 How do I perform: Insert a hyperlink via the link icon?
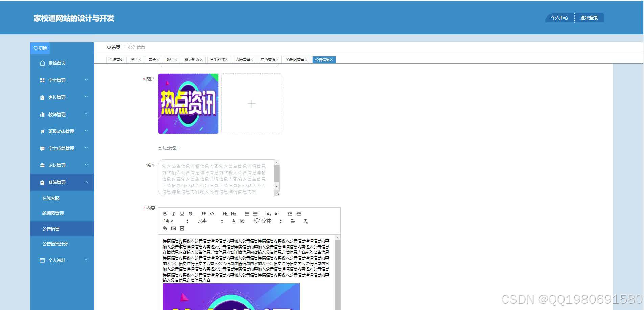[165, 228]
